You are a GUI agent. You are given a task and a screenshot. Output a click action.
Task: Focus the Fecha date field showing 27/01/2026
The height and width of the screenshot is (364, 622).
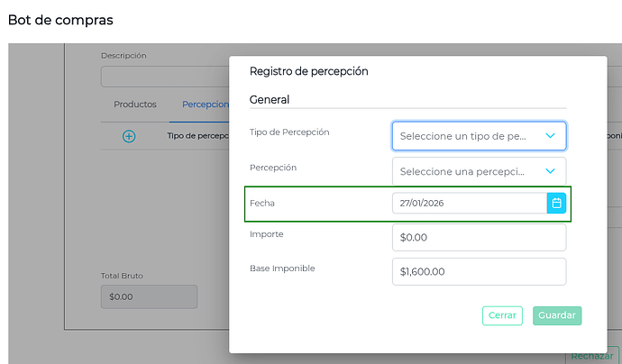tap(469, 204)
